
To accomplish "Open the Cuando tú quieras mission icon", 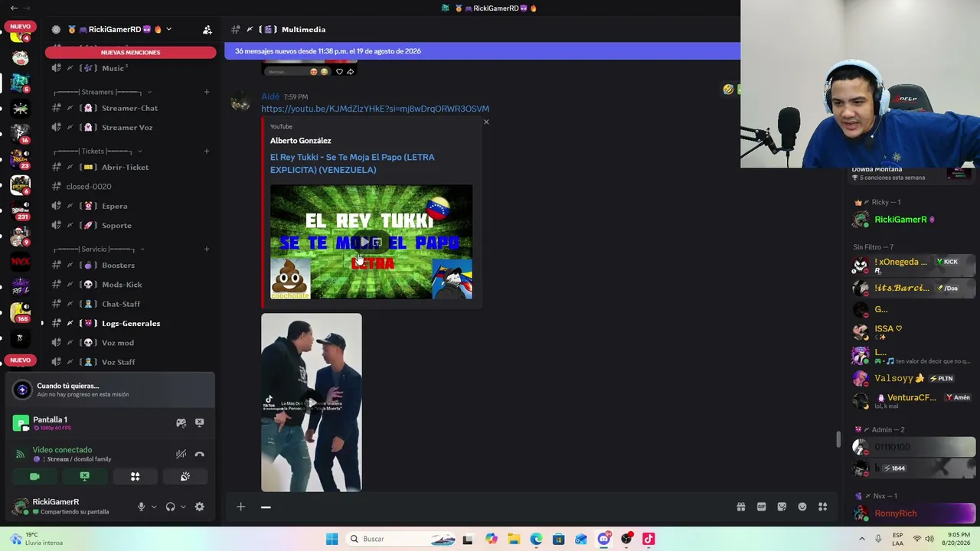I will (x=22, y=390).
